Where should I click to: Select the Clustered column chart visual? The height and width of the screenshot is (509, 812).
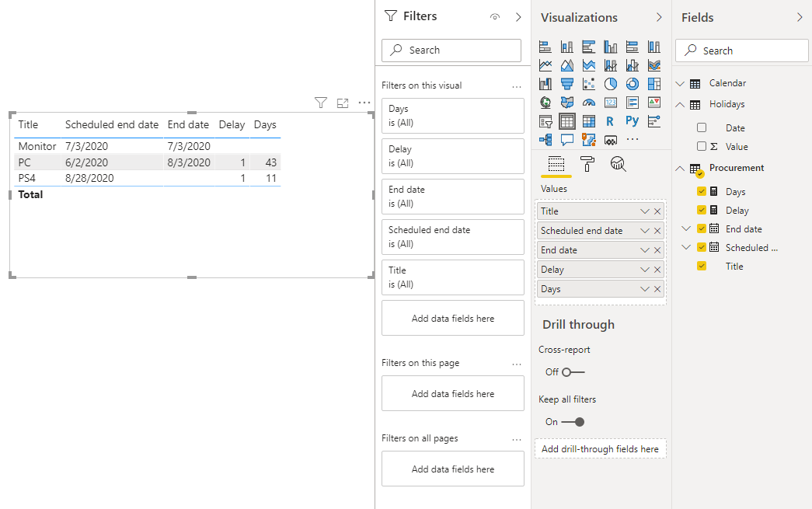click(611, 47)
